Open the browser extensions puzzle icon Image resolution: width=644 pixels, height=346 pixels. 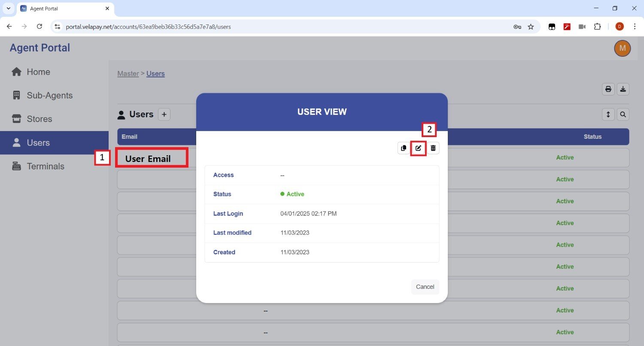[x=597, y=27]
